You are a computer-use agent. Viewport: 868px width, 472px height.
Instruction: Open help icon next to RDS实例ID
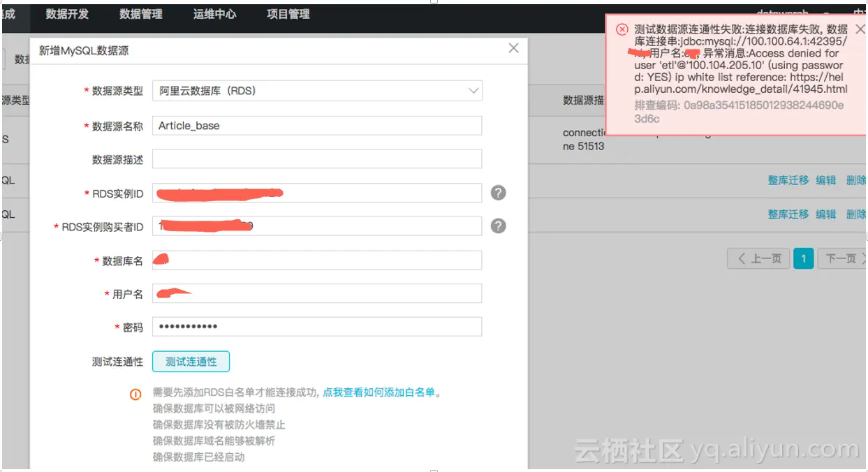click(x=498, y=193)
